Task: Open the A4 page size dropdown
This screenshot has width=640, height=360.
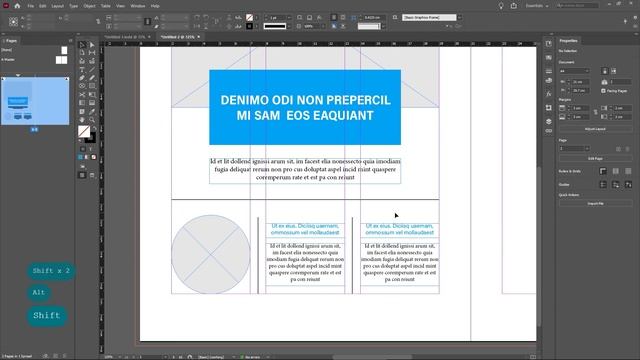Action: [574, 71]
